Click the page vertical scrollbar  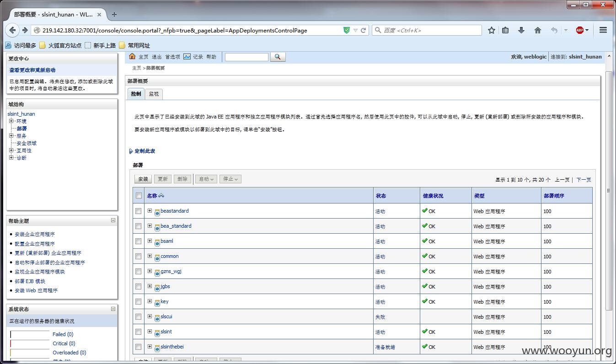click(609, 190)
